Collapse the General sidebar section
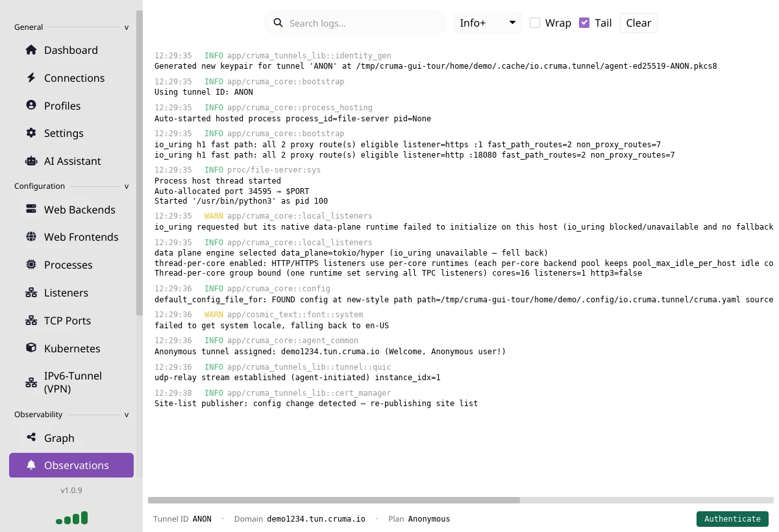 coord(127,27)
